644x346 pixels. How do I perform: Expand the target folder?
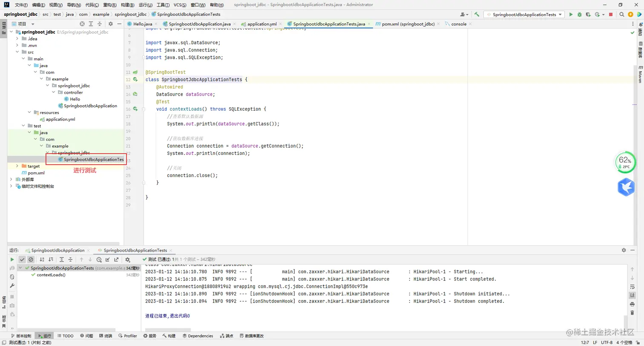pos(17,166)
